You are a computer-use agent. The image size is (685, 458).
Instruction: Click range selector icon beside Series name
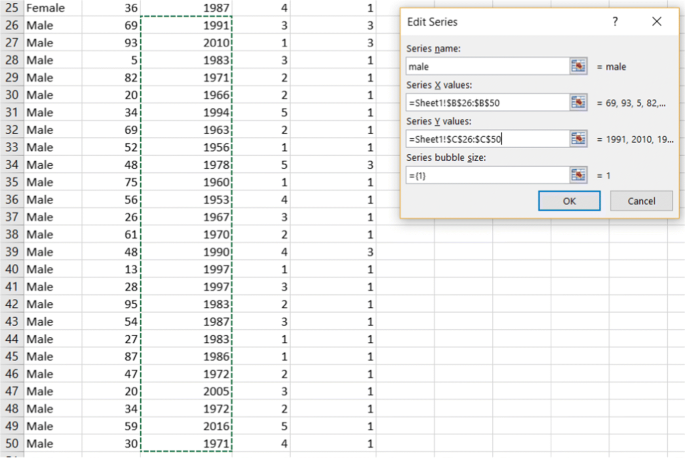[x=577, y=66]
